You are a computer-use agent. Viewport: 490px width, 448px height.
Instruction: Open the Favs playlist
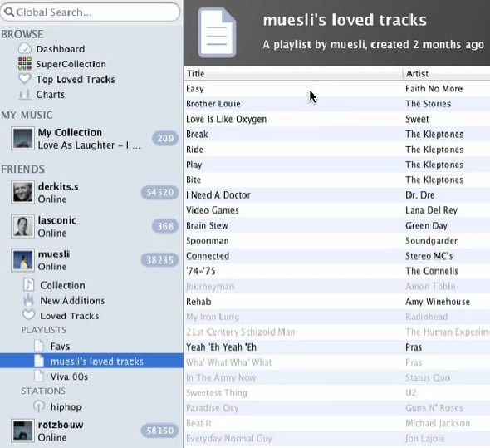coord(60,347)
